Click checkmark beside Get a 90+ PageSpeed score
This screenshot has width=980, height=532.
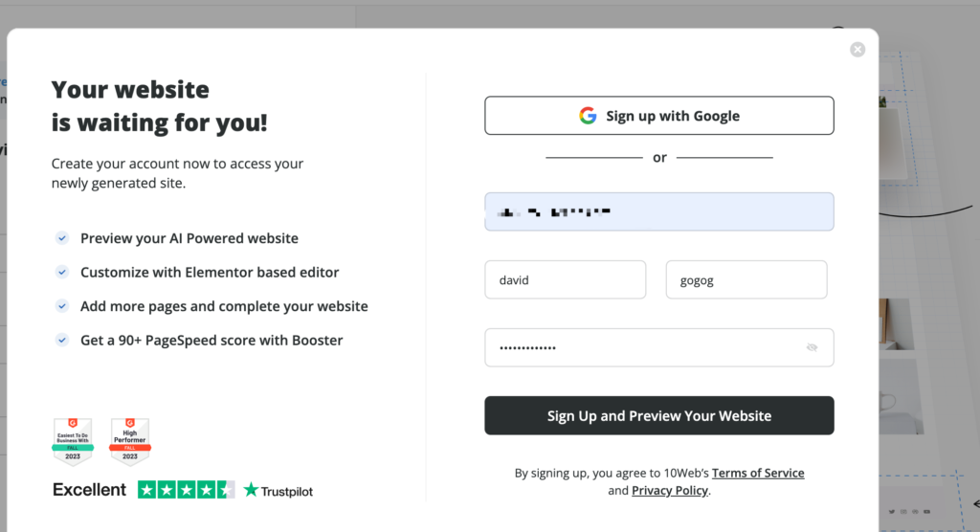pyautogui.click(x=62, y=340)
